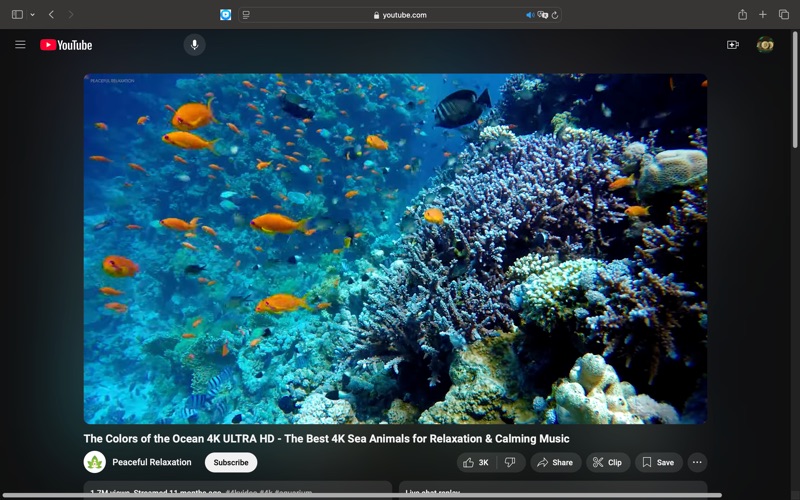Save the video to a playlist
The width and height of the screenshot is (800, 500).
click(x=658, y=462)
